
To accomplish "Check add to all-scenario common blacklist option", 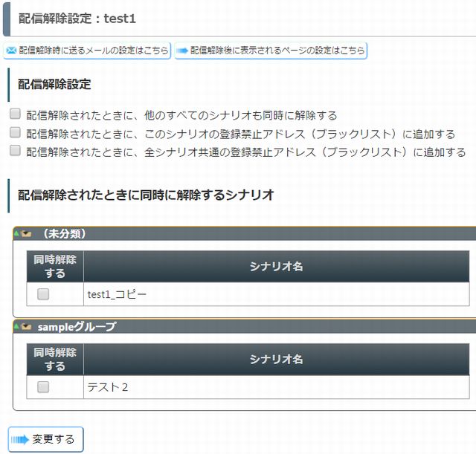I will coord(15,150).
